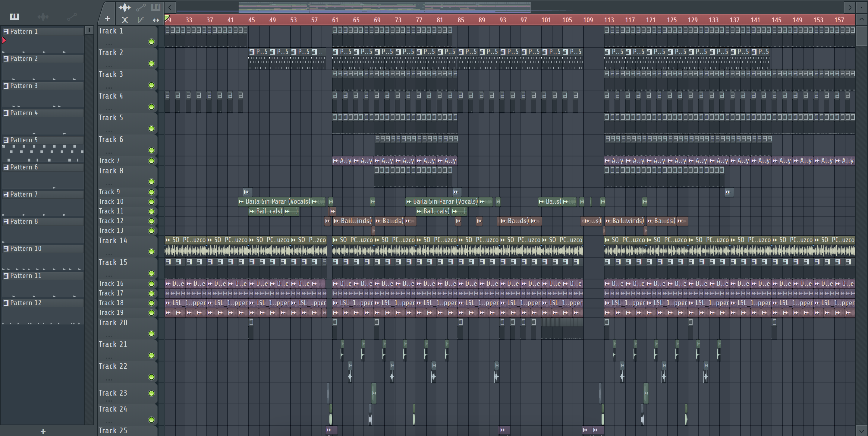The image size is (868, 436).
Task: Mute Track 10 with its green light
Action: [x=151, y=202]
